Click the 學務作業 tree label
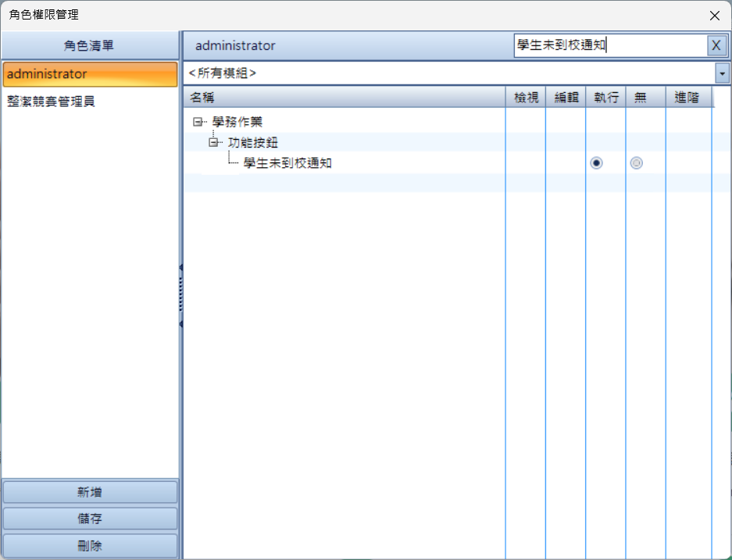 237,122
